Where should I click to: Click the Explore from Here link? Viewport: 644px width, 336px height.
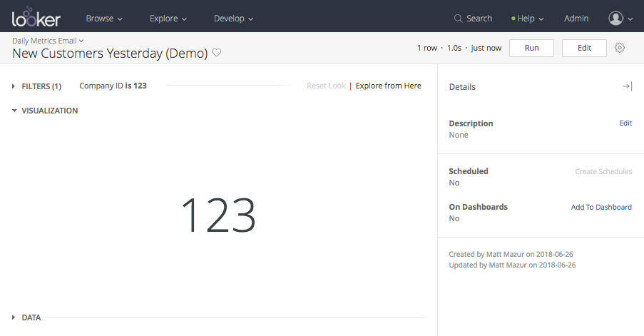pos(388,86)
